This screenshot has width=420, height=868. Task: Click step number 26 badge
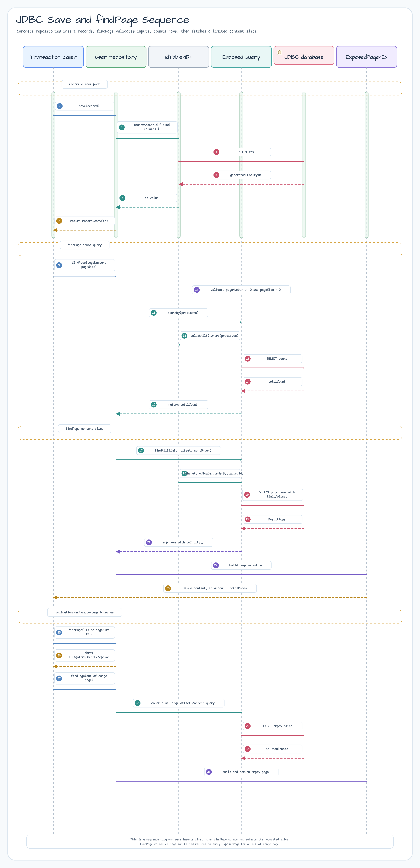59,655
